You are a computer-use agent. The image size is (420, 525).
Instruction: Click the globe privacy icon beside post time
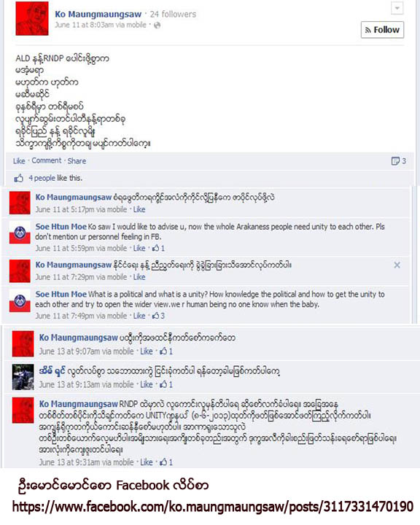tap(157, 25)
